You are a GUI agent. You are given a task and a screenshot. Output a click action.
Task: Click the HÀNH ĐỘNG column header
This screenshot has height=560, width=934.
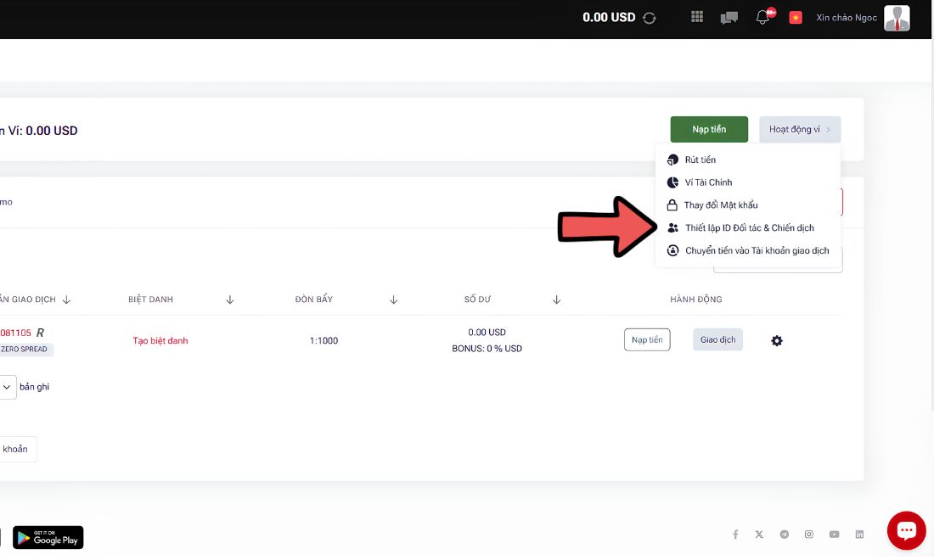pos(695,300)
